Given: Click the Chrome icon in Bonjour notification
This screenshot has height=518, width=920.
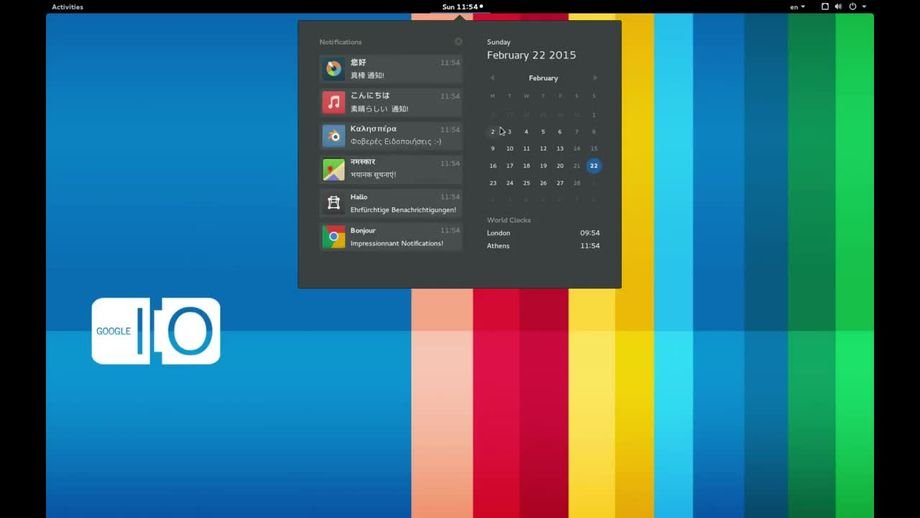Looking at the screenshot, I should (334, 237).
